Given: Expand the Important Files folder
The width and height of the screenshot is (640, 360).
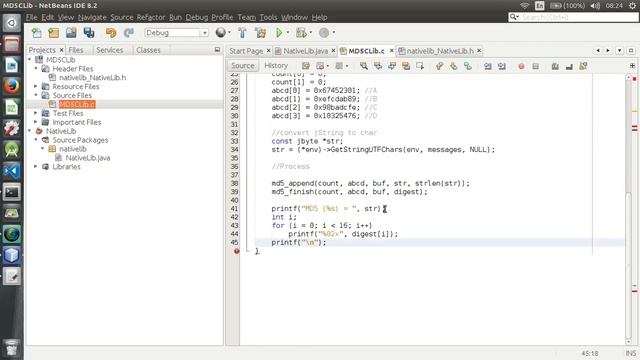Looking at the screenshot, I should point(36,122).
